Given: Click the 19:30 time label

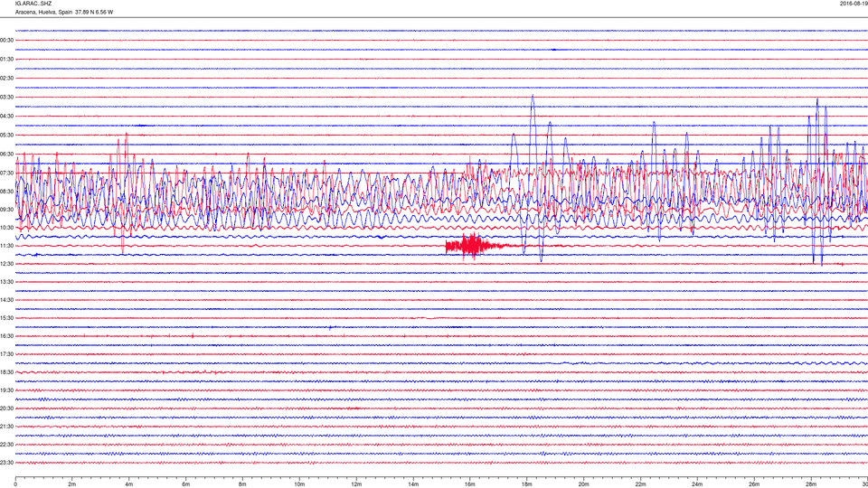Looking at the screenshot, I should [x=6, y=390].
